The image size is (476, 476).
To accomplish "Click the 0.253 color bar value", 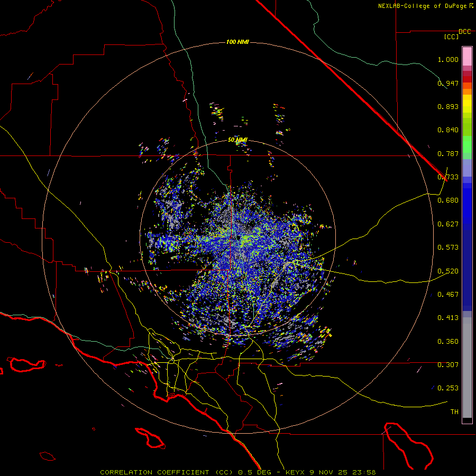I will (x=448, y=388).
